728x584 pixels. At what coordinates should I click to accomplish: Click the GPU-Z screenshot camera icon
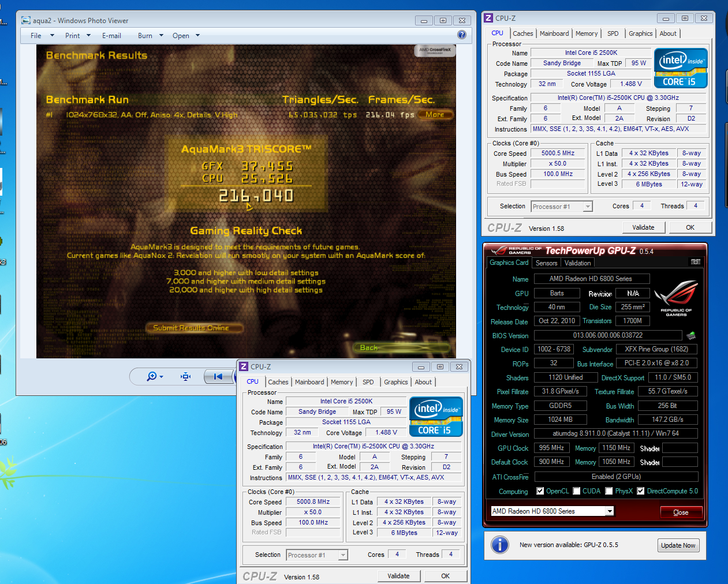pyautogui.click(x=696, y=262)
